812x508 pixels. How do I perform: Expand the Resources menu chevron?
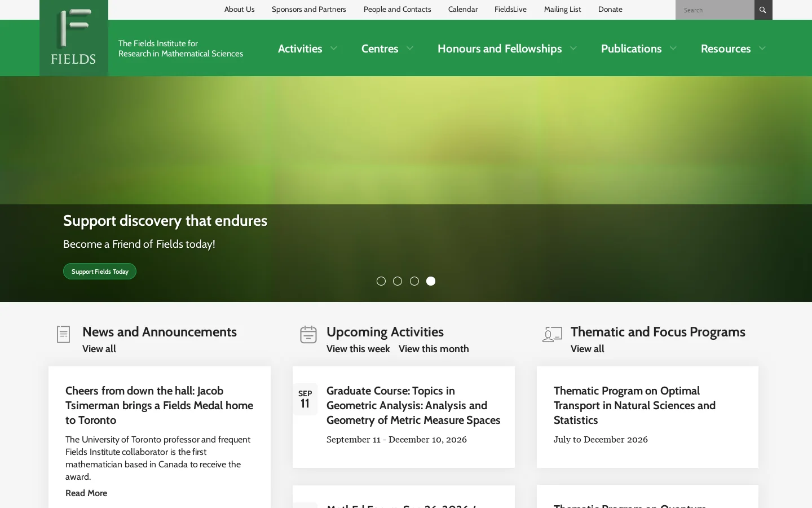762,49
